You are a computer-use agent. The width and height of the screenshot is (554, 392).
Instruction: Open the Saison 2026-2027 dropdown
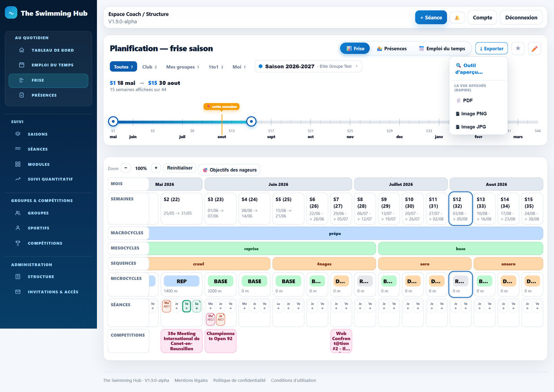coord(308,66)
